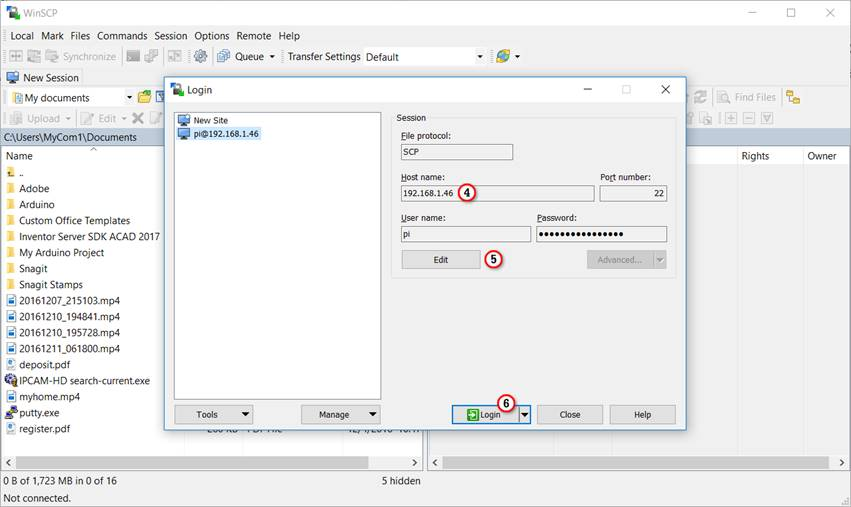This screenshot has width=851, height=507.
Task: Select the My Arduino Project folder
Action: tap(61, 252)
